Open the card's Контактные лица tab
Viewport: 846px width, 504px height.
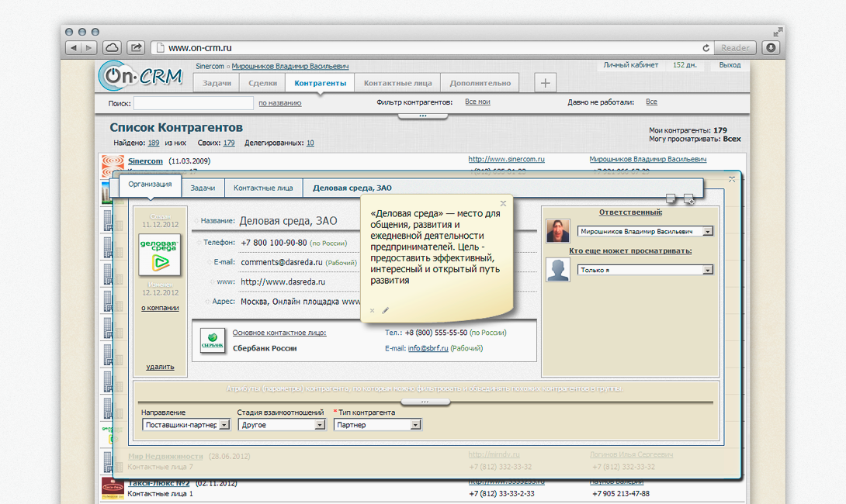pyautogui.click(x=263, y=188)
